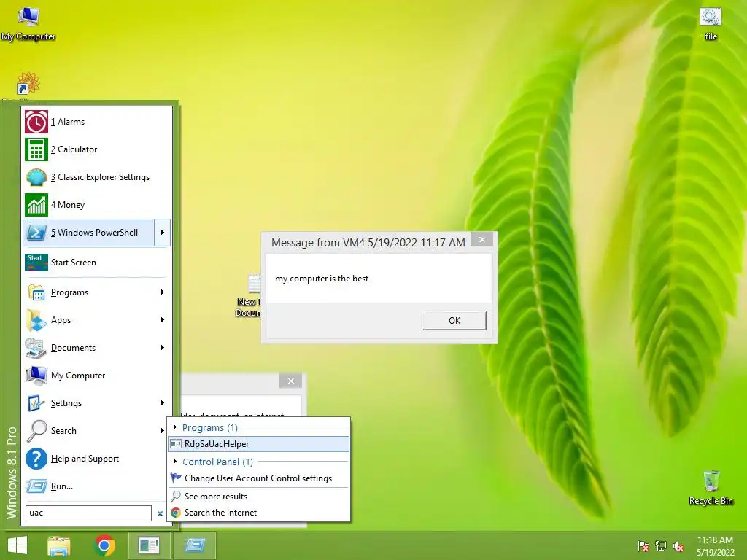The width and height of the screenshot is (747, 560).
Task: Select RdpSaUacHelper search result
Action: [259, 444]
